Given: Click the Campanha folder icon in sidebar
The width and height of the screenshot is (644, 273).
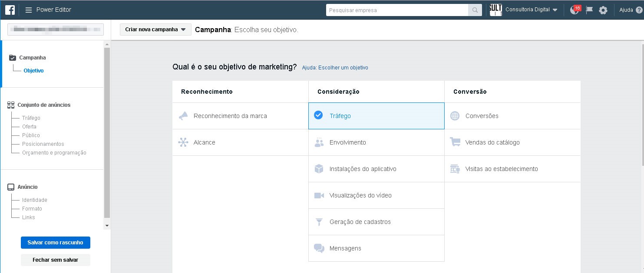Looking at the screenshot, I should (12, 57).
